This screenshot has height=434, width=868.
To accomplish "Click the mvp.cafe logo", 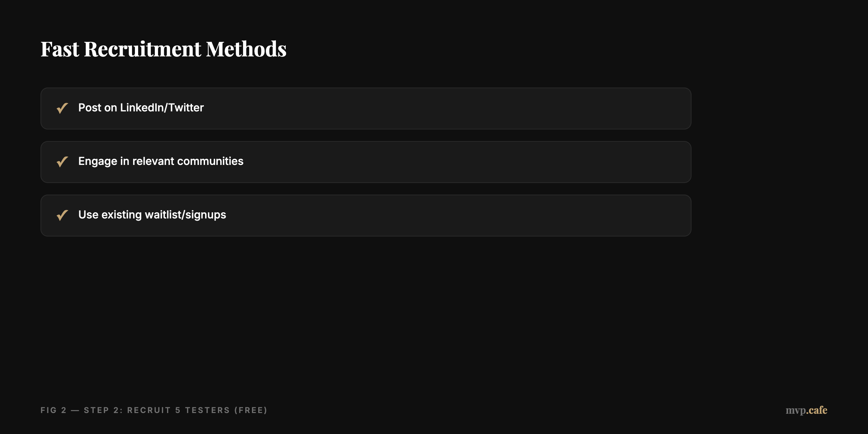I will (806, 410).
